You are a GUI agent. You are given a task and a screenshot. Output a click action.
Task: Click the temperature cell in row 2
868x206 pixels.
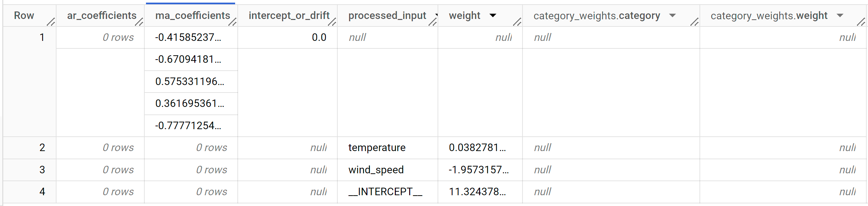(x=377, y=147)
